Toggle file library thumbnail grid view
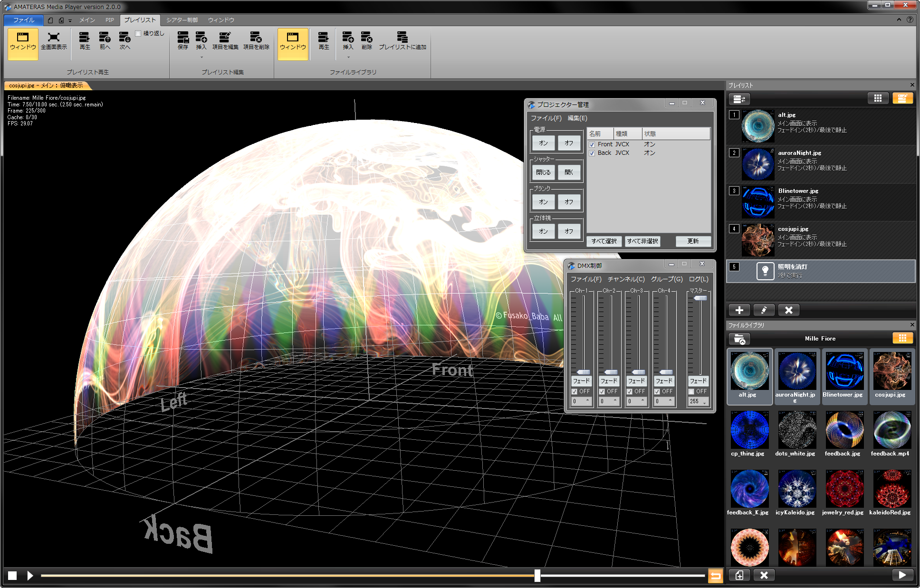920x588 pixels. pyautogui.click(x=902, y=338)
